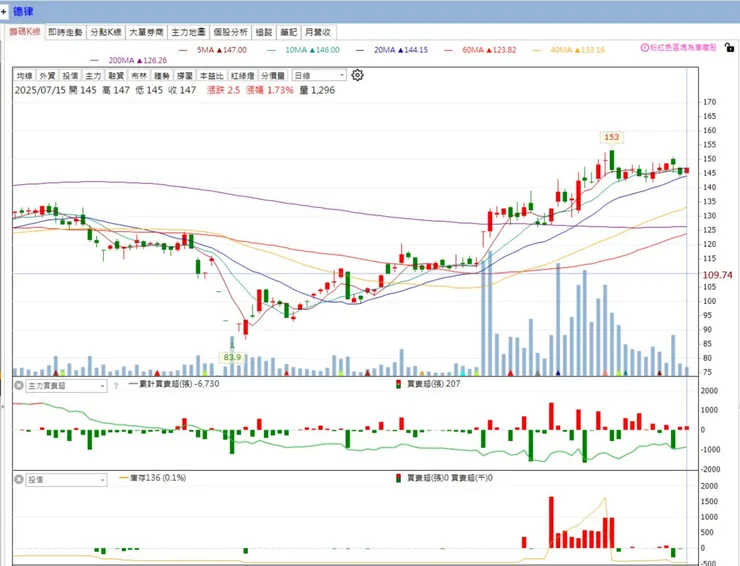740x566 pixels.
Task: Open the 主力買賣超 indicator dropdown
Action: 66,386
